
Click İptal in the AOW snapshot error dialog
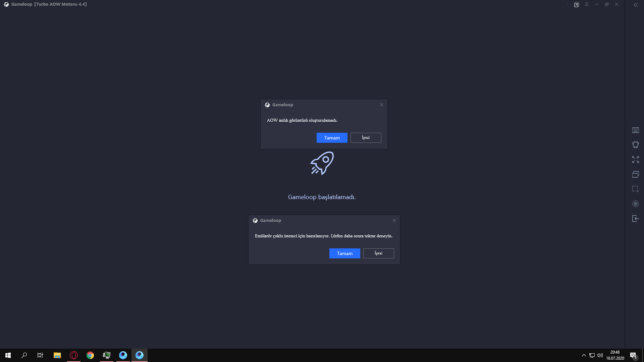366,138
